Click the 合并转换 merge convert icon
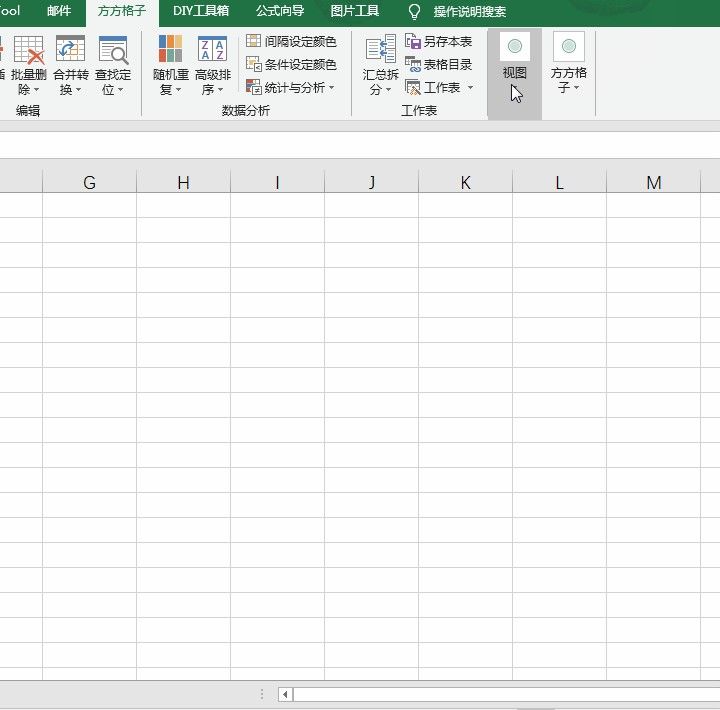Image resolution: width=720 pixels, height=710 pixels. point(70,49)
